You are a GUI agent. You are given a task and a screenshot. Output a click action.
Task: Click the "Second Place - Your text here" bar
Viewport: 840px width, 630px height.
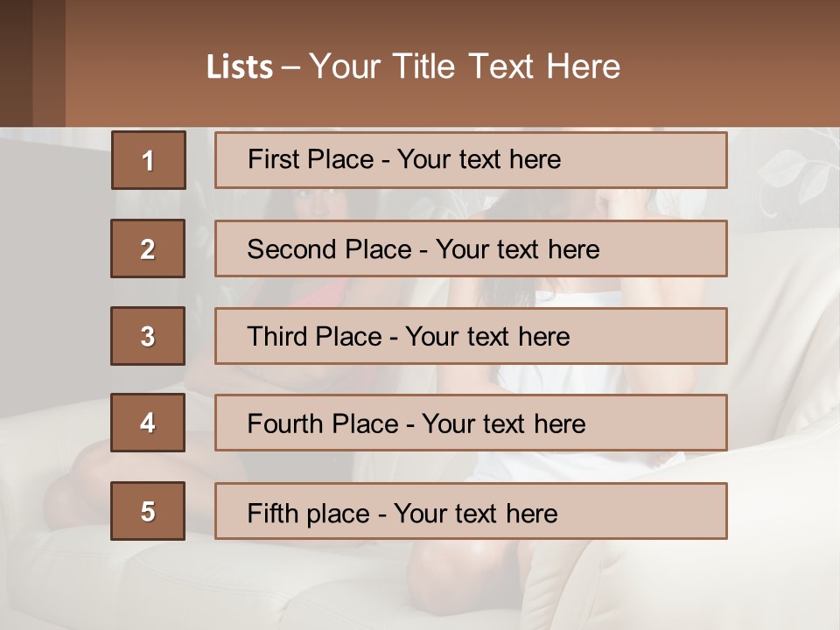click(471, 248)
